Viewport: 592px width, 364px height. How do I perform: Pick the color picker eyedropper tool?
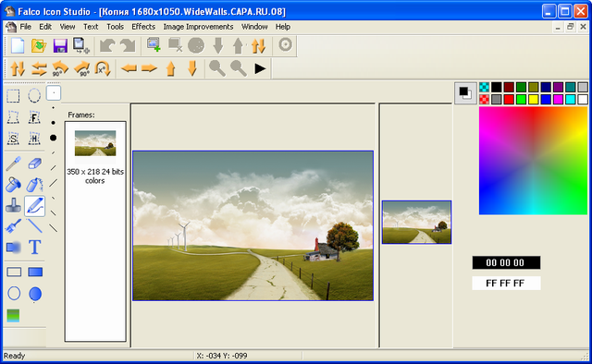pos(13,164)
